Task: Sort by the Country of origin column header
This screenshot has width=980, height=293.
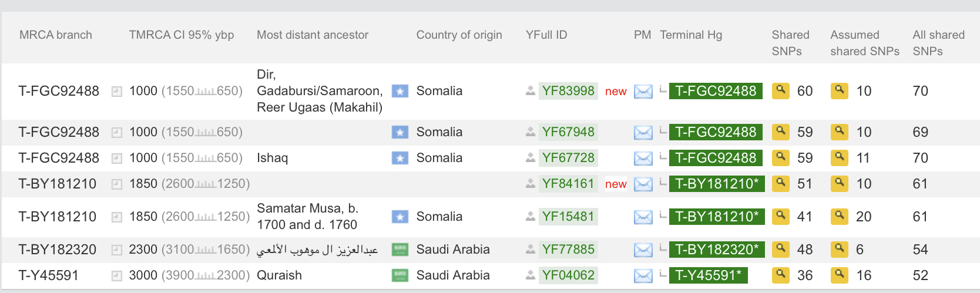Action: click(459, 35)
